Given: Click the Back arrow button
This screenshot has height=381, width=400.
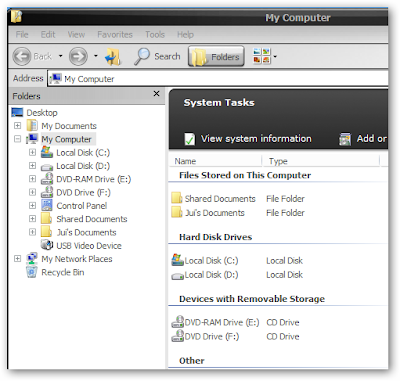Looking at the screenshot, I should pos(22,56).
